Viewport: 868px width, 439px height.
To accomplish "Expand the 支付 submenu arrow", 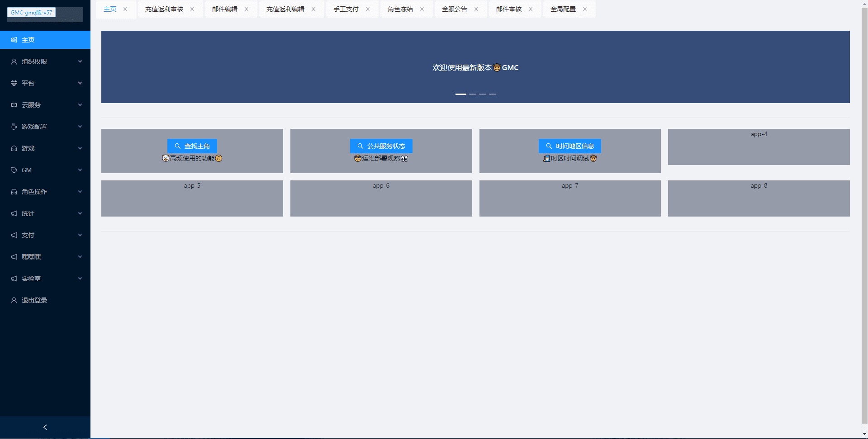I will (x=80, y=235).
